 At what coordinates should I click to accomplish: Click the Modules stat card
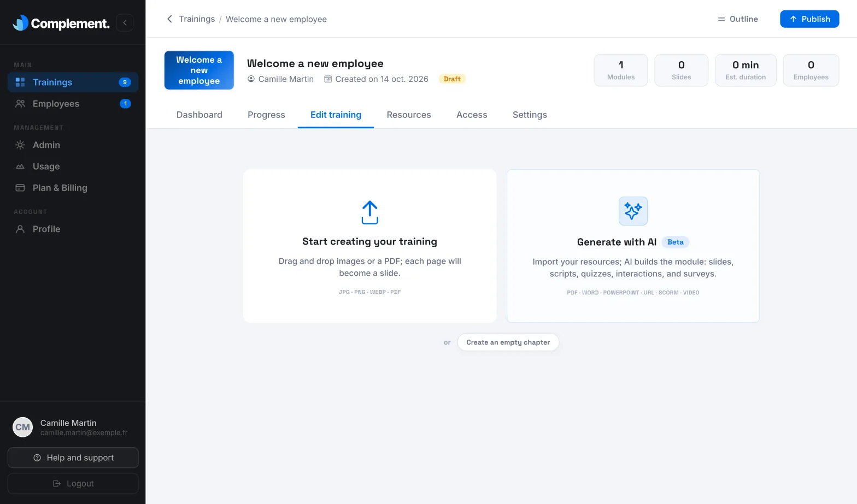tap(621, 70)
